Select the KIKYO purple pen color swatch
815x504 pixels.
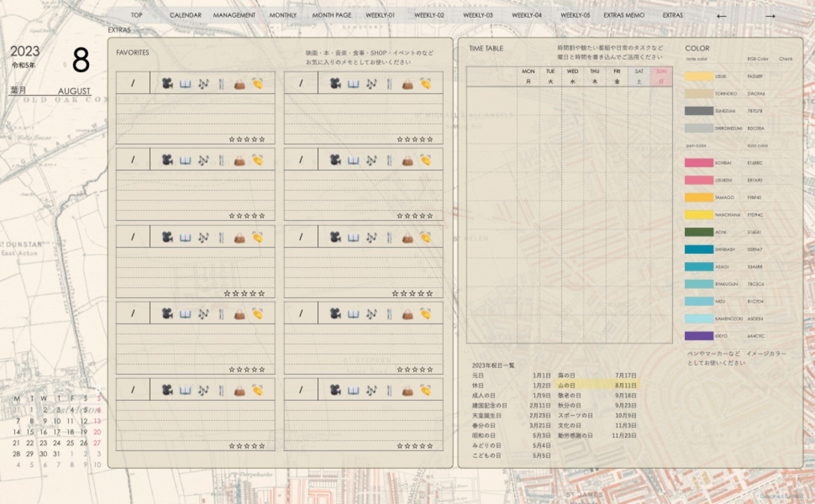point(698,336)
